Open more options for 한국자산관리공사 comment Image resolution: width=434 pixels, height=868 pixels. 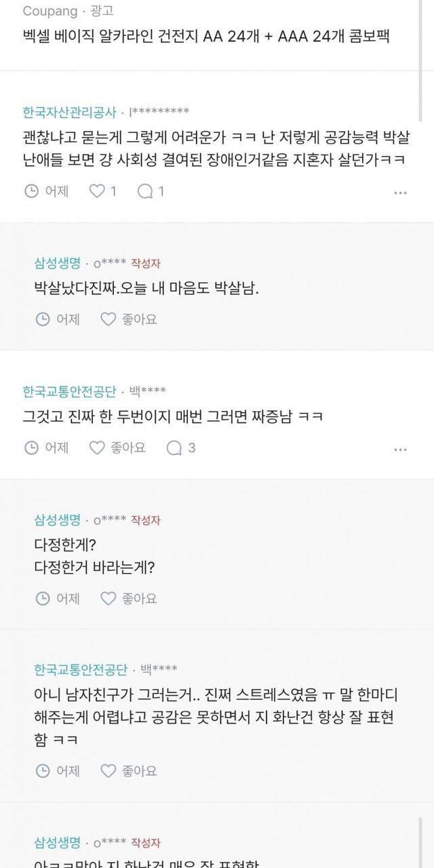400,193
